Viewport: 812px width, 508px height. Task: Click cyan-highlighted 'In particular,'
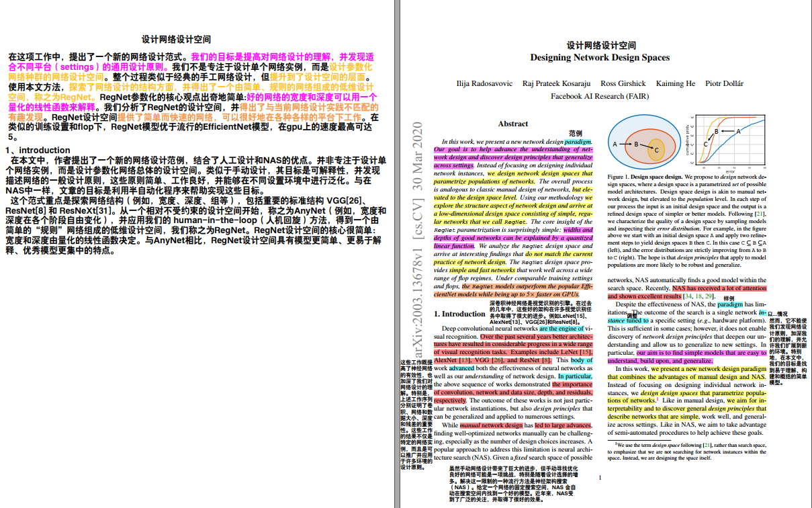point(576,376)
